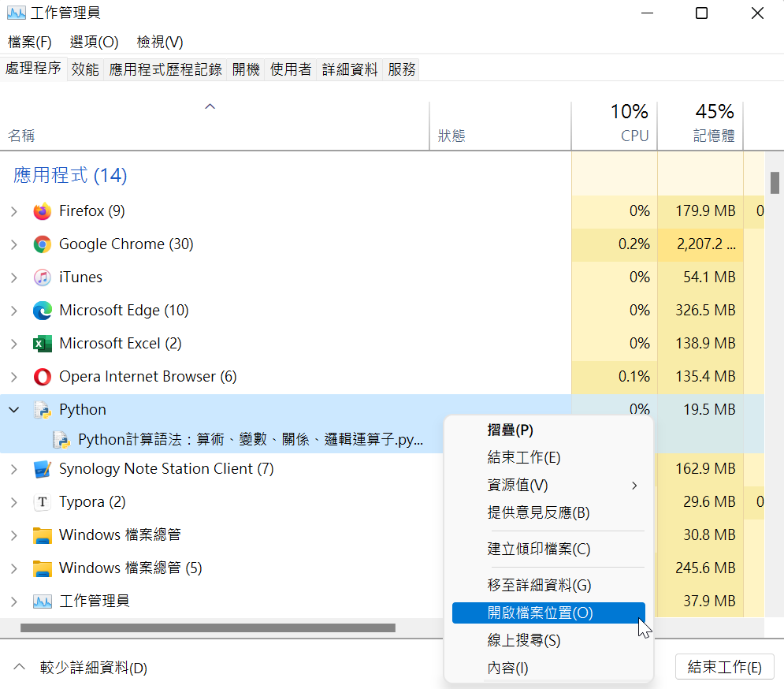Switch to the 開機 tab
784x689 pixels.
tap(246, 69)
